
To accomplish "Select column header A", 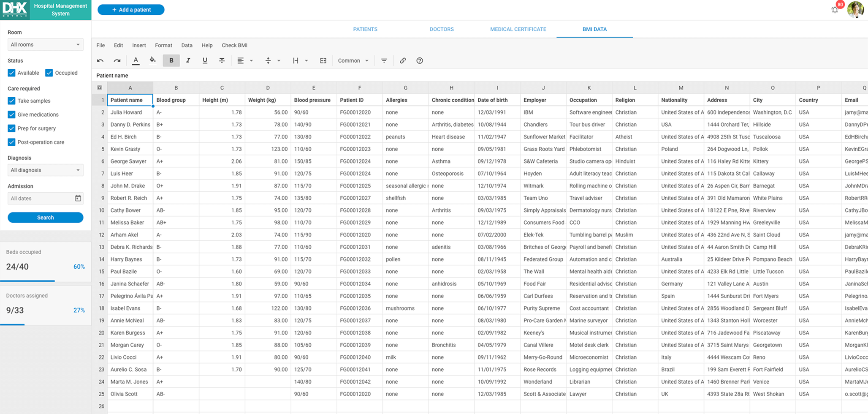I will click(130, 88).
